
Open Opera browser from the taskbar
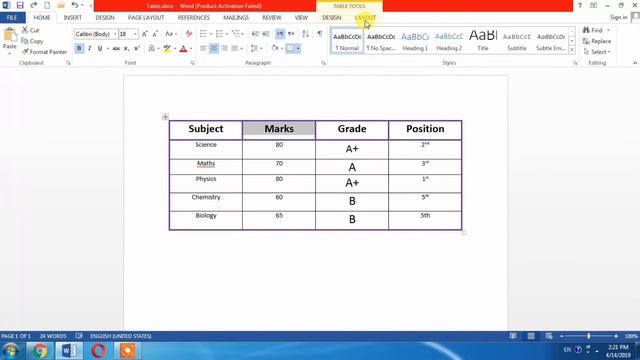pyautogui.click(x=98, y=351)
